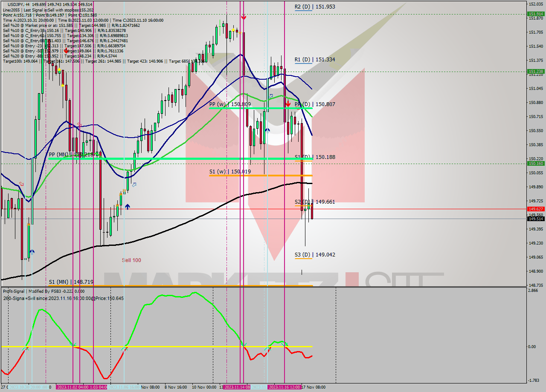Click the green 151.238 price tag
The height and width of the screenshot is (392, 546).
pos(536,72)
